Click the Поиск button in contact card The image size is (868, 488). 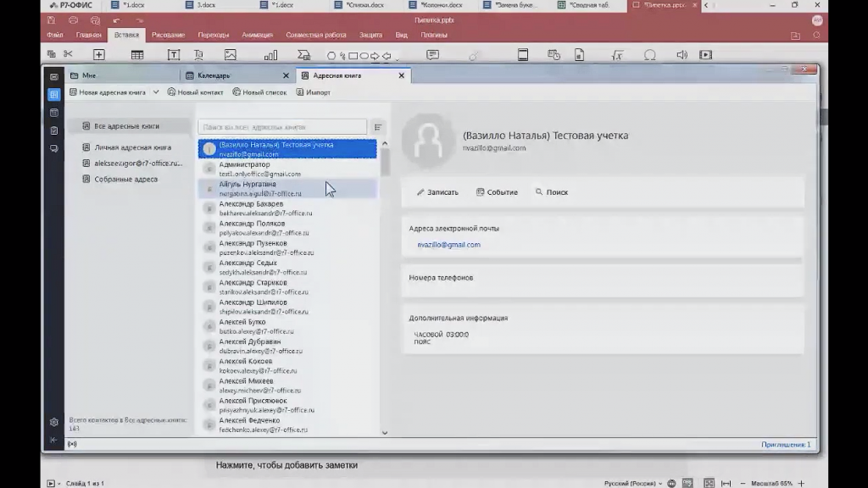coord(552,192)
